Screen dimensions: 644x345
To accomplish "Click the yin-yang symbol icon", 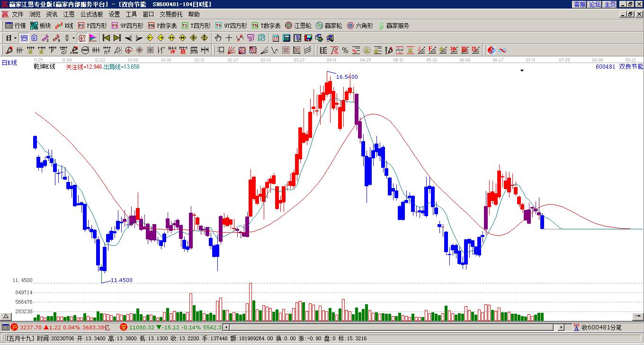I will point(491,50).
